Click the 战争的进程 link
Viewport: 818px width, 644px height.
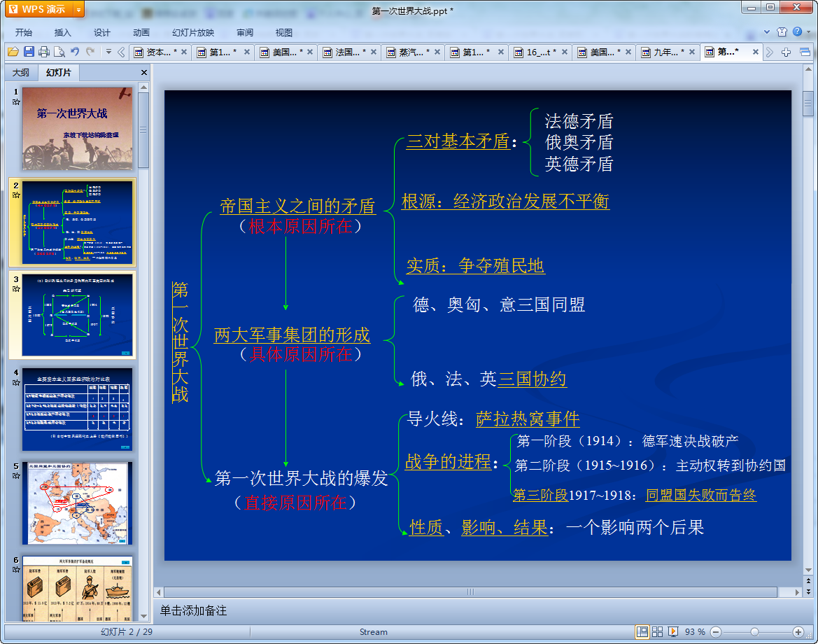pos(448,461)
